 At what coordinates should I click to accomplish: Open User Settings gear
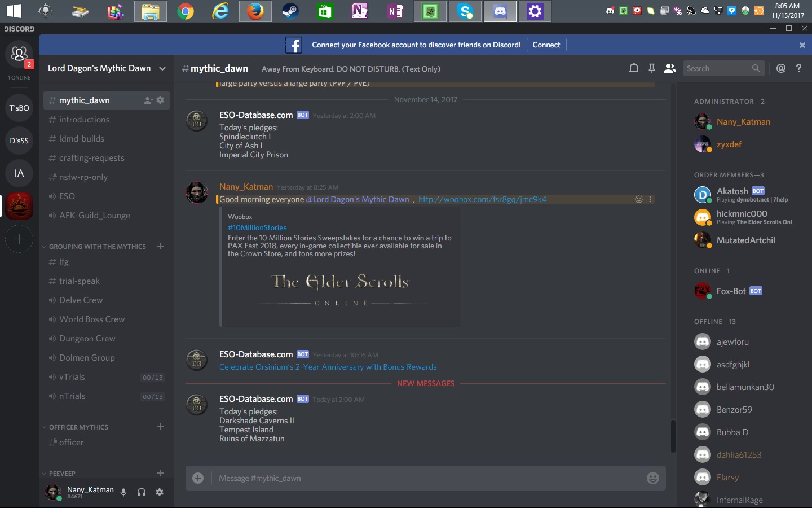pos(160,492)
